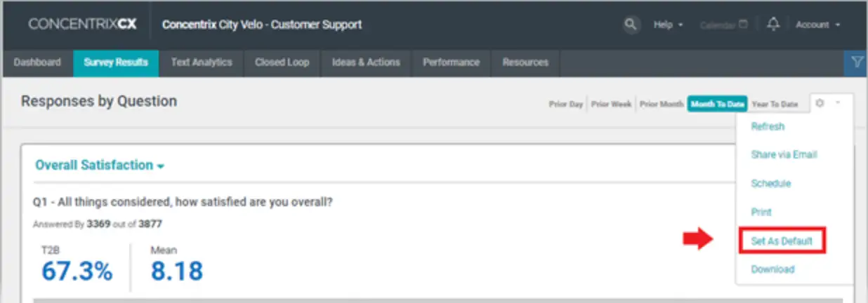Select the Month To Date range
Screen dimensions: 868x303
pos(717,104)
